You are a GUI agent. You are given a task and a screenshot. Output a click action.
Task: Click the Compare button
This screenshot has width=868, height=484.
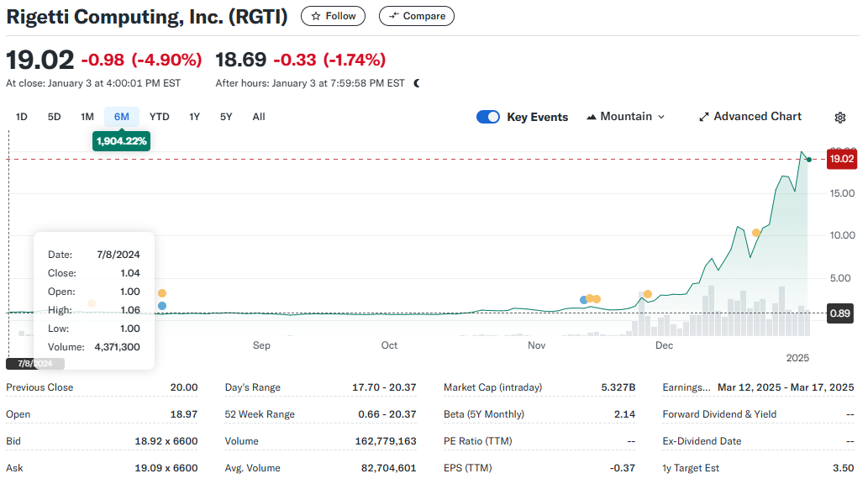click(x=416, y=16)
